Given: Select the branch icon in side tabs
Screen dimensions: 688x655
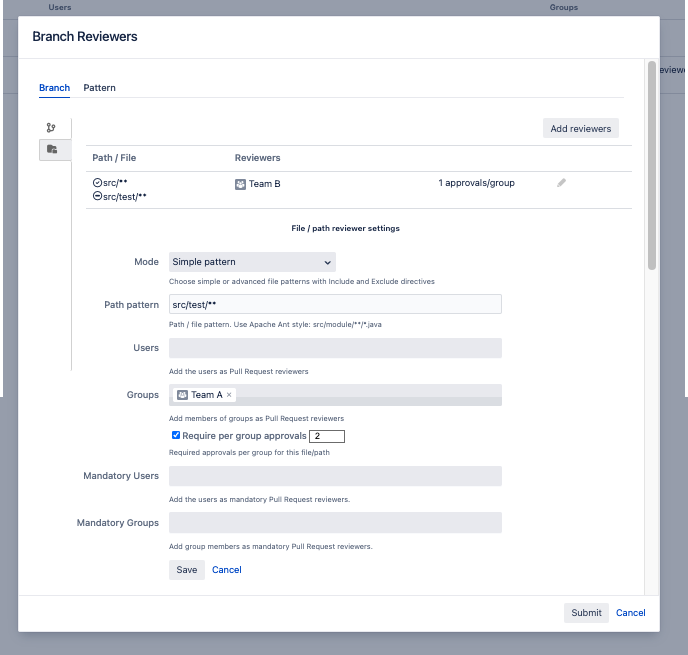Looking at the screenshot, I should (x=51, y=128).
